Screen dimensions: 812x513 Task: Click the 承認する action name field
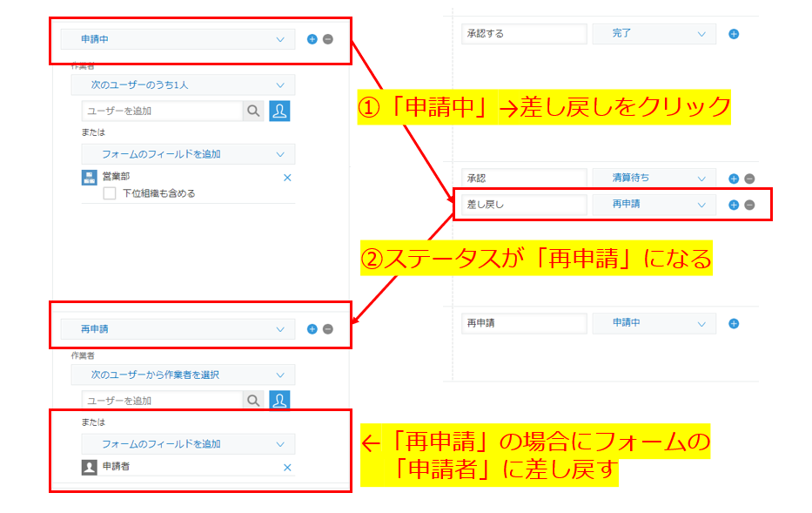point(524,34)
